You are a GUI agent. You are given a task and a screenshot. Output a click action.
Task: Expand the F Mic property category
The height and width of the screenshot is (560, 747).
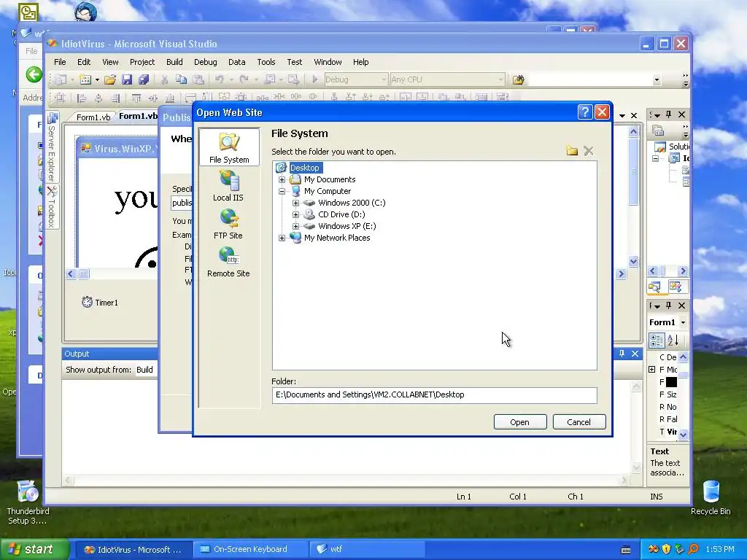coord(651,369)
